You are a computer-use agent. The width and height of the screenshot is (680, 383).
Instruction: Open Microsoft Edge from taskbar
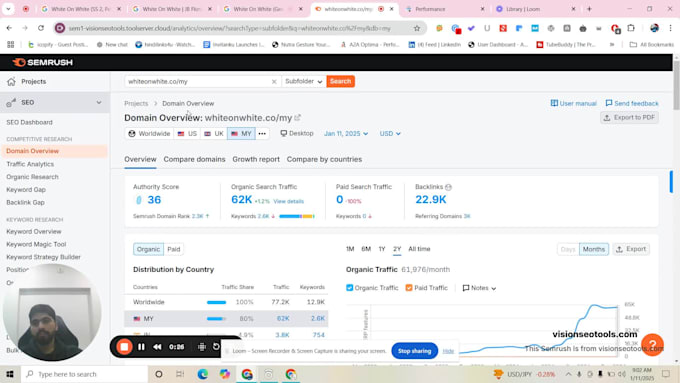[x=203, y=374]
